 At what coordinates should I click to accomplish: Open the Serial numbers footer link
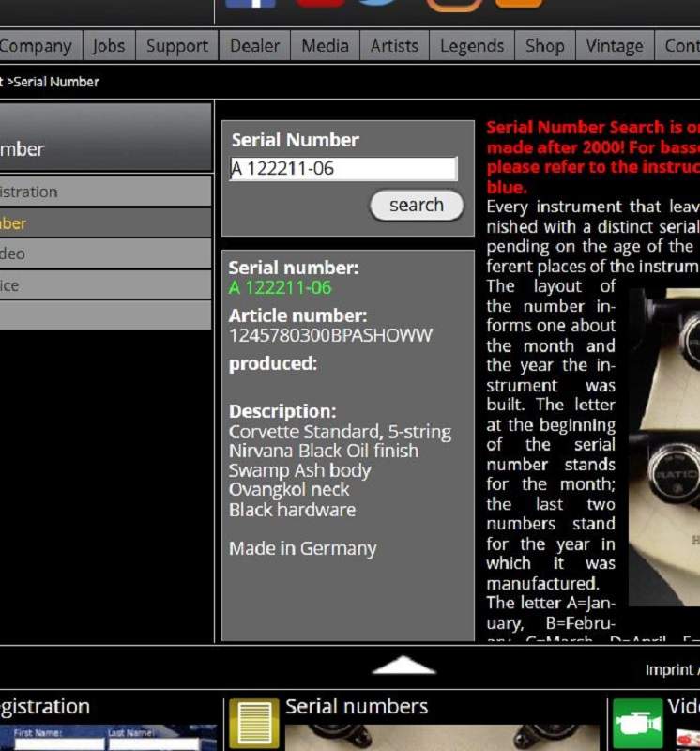pos(357,707)
